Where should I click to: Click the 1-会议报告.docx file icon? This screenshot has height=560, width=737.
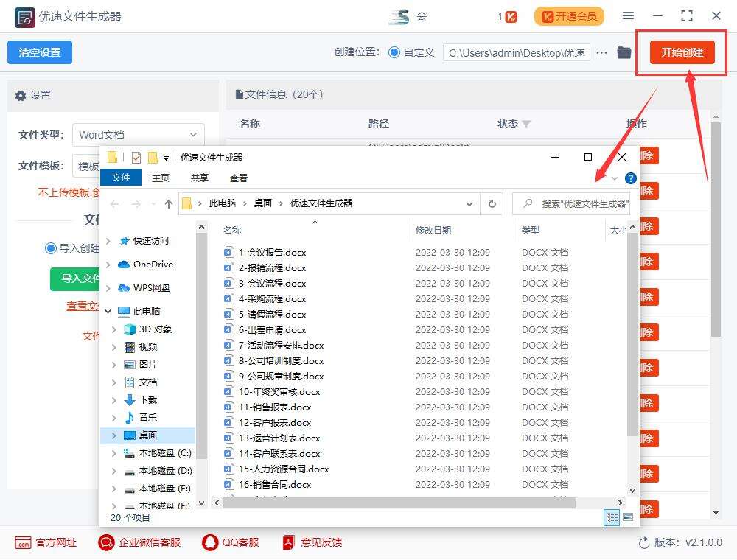228,252
